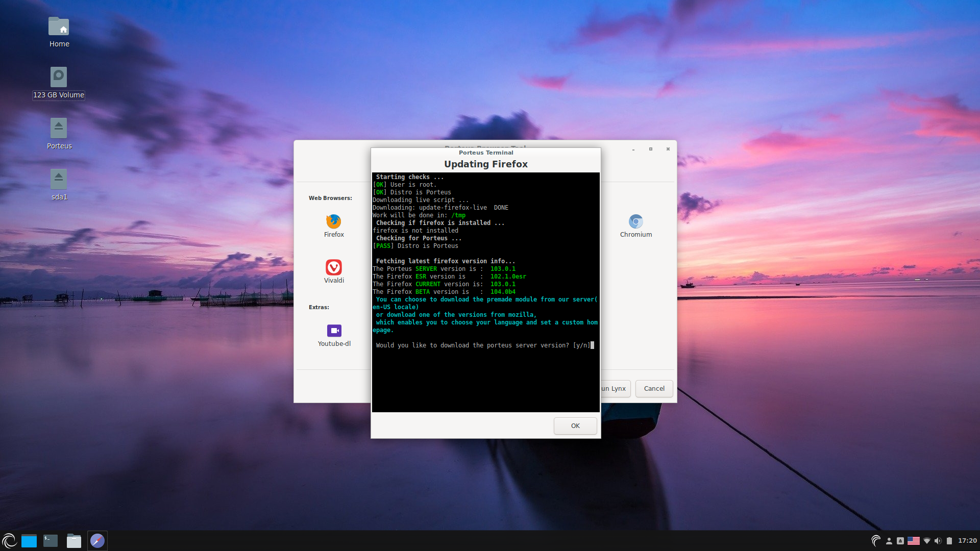Open the wireless network tray icon

tap(927, 541)
